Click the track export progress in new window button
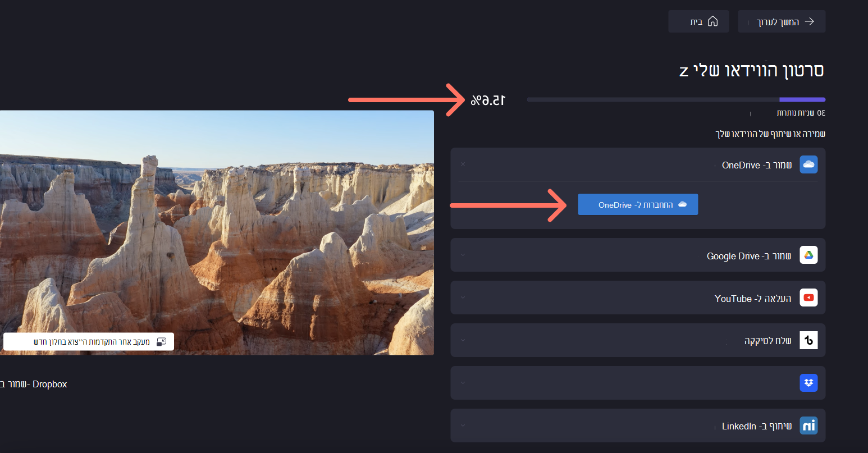The image size is (868, 453). [89, 342]
